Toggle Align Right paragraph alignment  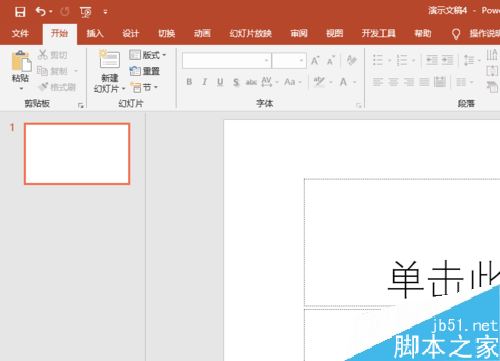[409, 82]
